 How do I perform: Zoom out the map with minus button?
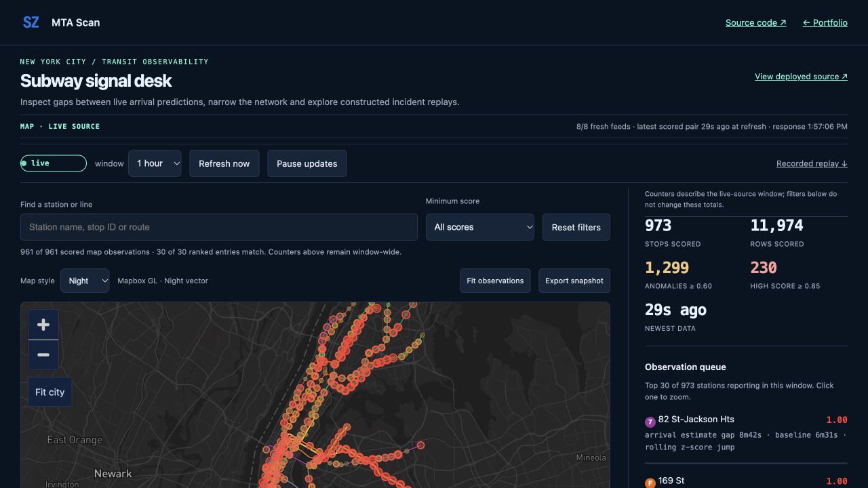43,354
